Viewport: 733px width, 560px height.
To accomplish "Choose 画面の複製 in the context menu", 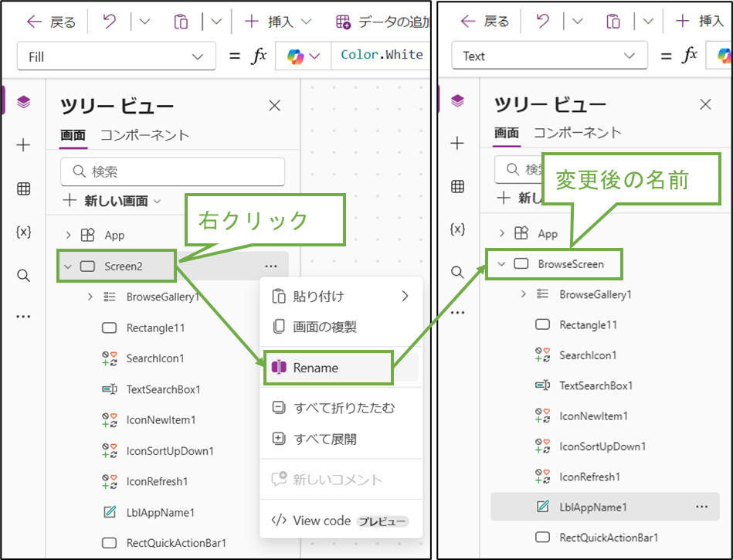I will pyautogui.click(x=341, y=327).
